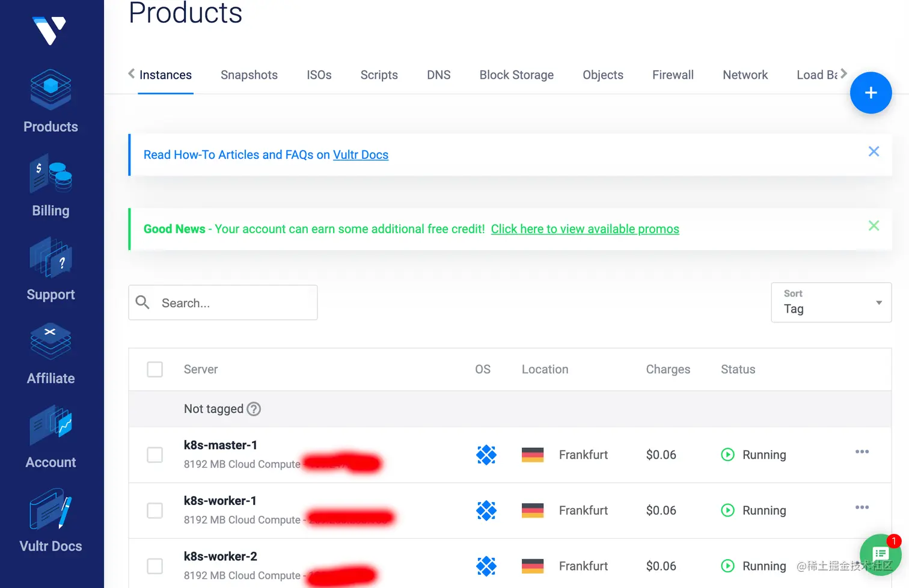The height and width of the screenshot is (588, 909).
Task: Open the Affiliate icon in sidebar
Action: coord(50,341)
